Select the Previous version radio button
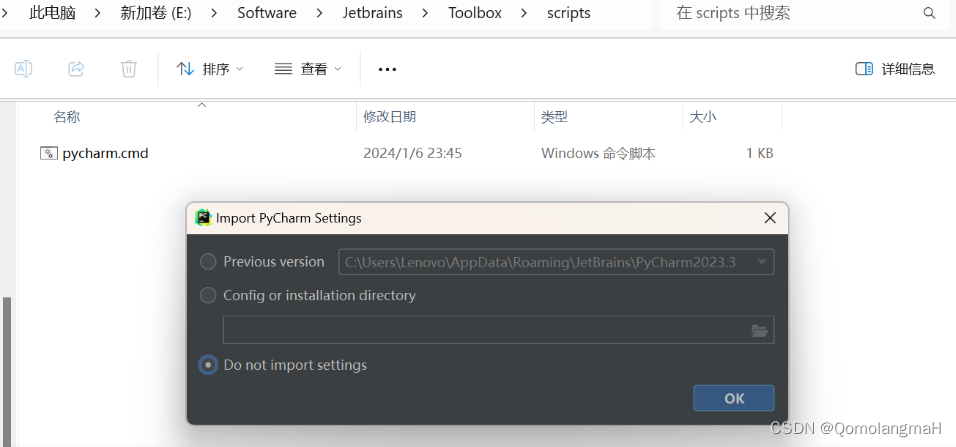956x447 pixels. click(208, 262)
